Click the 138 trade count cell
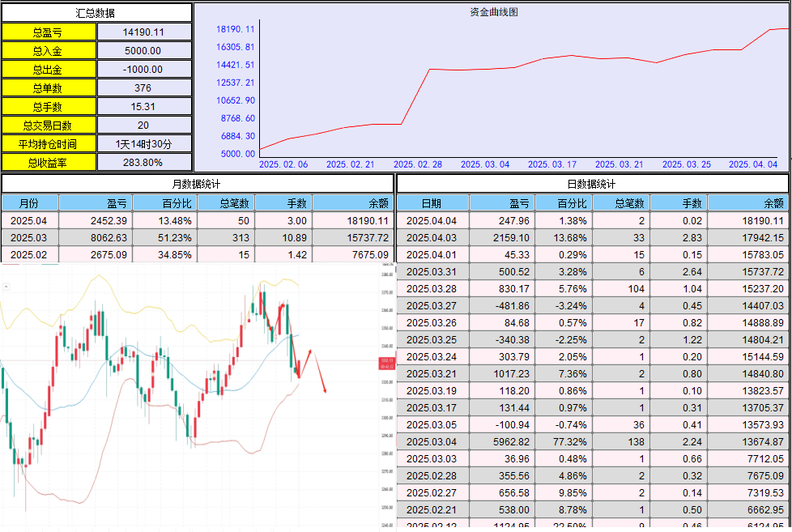792x532 pixels. click(621, 441)
